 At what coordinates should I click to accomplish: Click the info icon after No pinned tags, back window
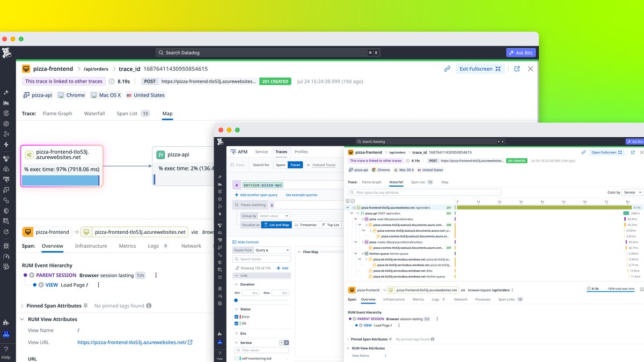[149, 306]
